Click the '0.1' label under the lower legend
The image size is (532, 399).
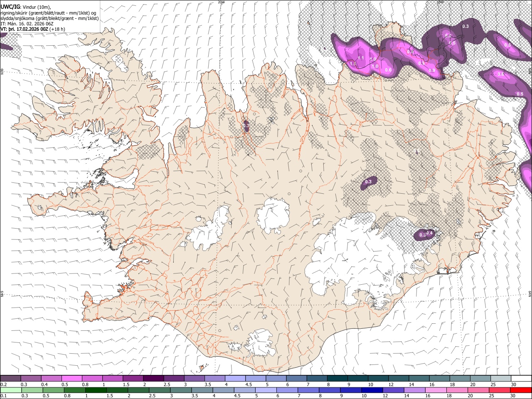pyautogui.click(x=3, y=396)
